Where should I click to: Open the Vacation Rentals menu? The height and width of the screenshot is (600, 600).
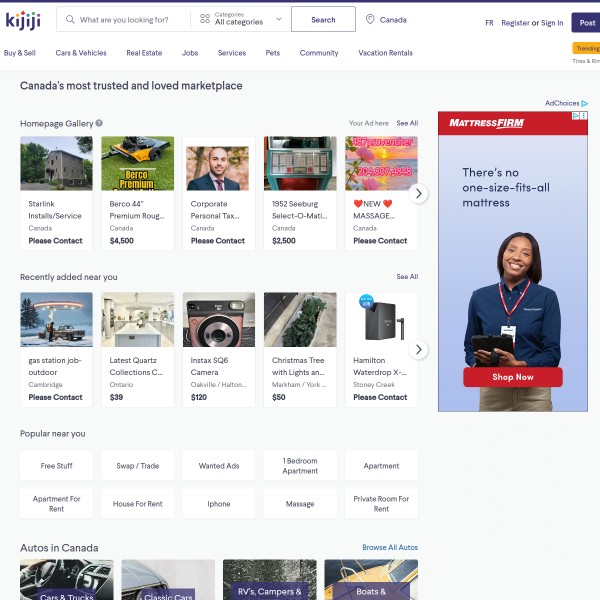tap(385, 53)
